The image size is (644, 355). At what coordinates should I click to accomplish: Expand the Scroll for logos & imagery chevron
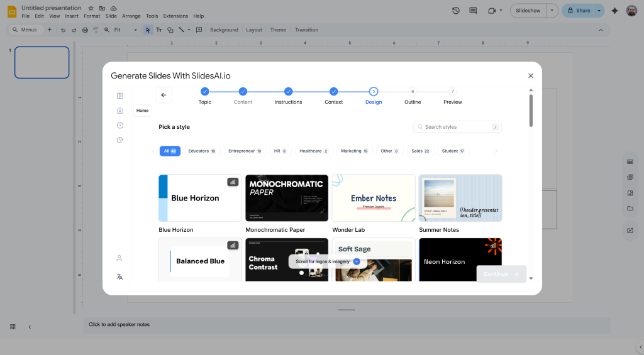point(357,261)
